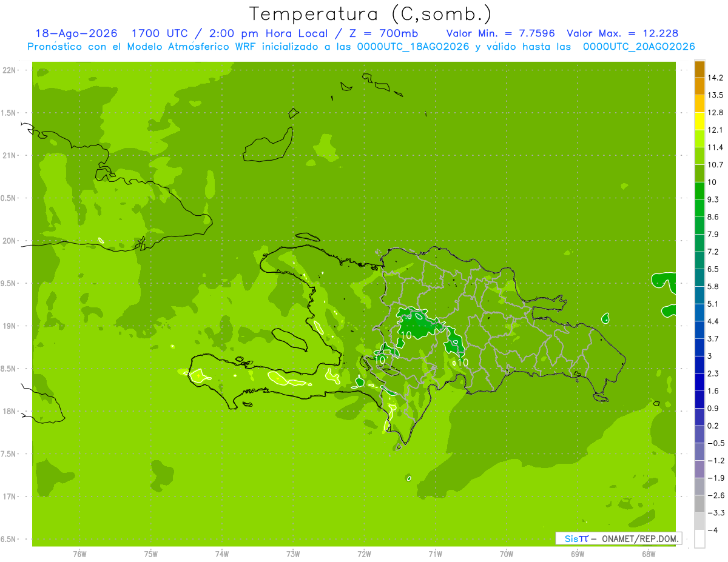The image size is (728, 562).
Task: Click the latitude axis label "17N"
Action: click(10, 497)
